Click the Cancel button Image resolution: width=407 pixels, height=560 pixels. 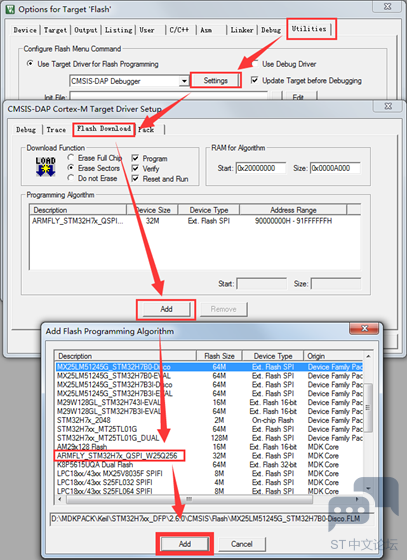pyautogui.click(x=242, y=544)
